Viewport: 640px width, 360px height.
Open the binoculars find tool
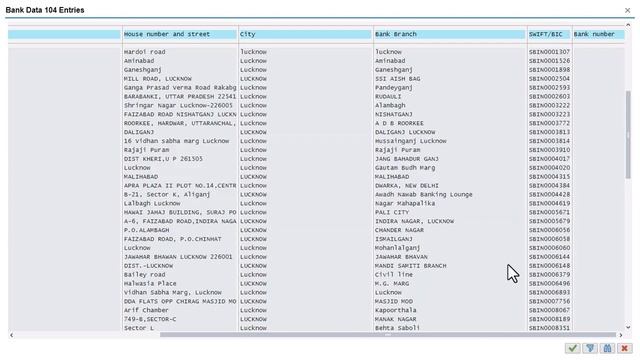[x=607, y=348]
